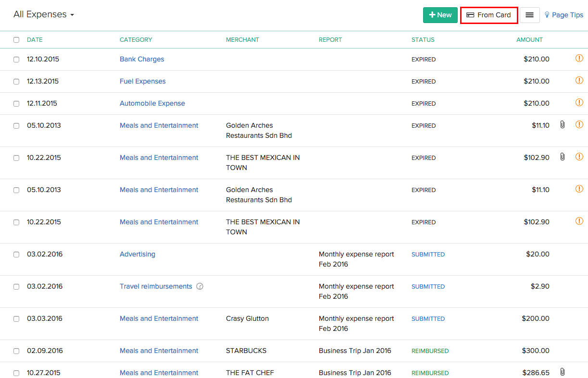Click the warning icon on Fuel Expenses row
This screenshot has width=588, height=378.
(x=579, y=81)
